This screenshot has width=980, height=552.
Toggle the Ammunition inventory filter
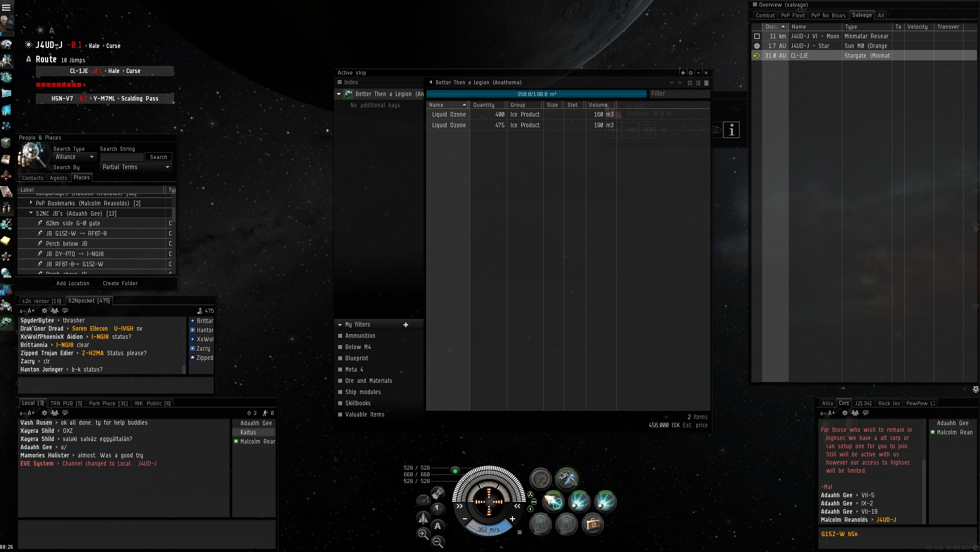pyautogui.click(x=340, y=336)
